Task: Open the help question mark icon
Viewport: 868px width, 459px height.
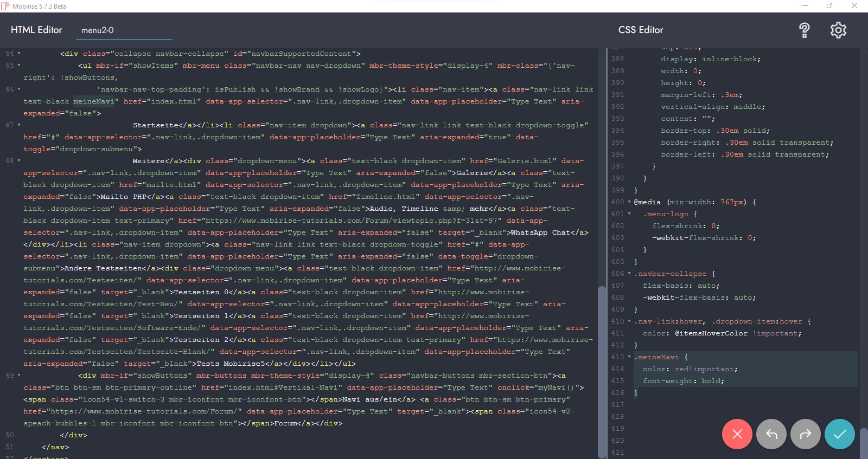Action: click(804, 30)
